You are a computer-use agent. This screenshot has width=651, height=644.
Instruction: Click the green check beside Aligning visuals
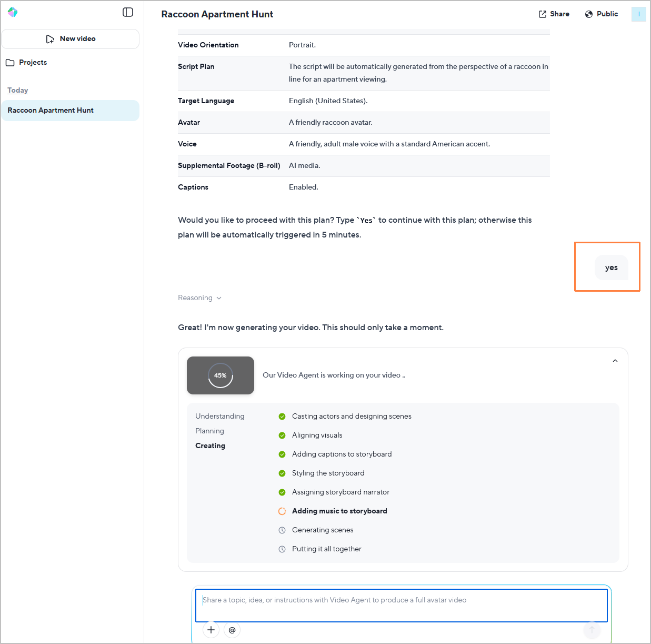282,435
